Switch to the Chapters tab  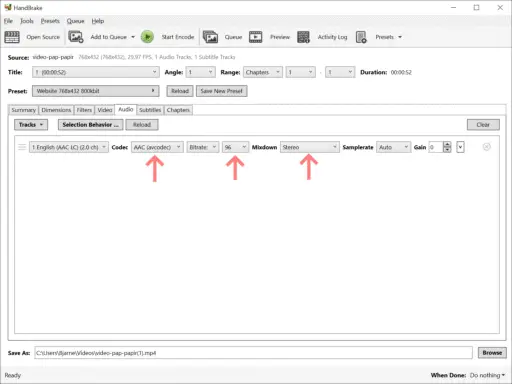click(178, 110)
